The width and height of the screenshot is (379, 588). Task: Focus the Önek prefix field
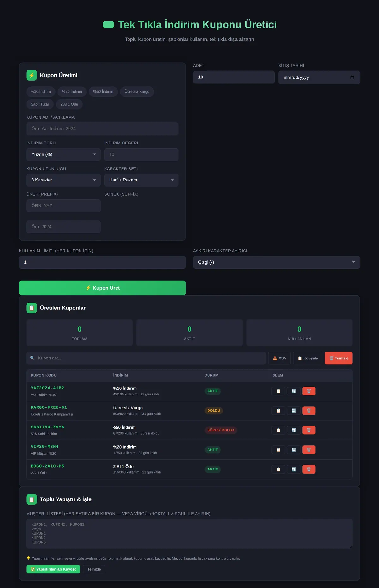point(63,206)
